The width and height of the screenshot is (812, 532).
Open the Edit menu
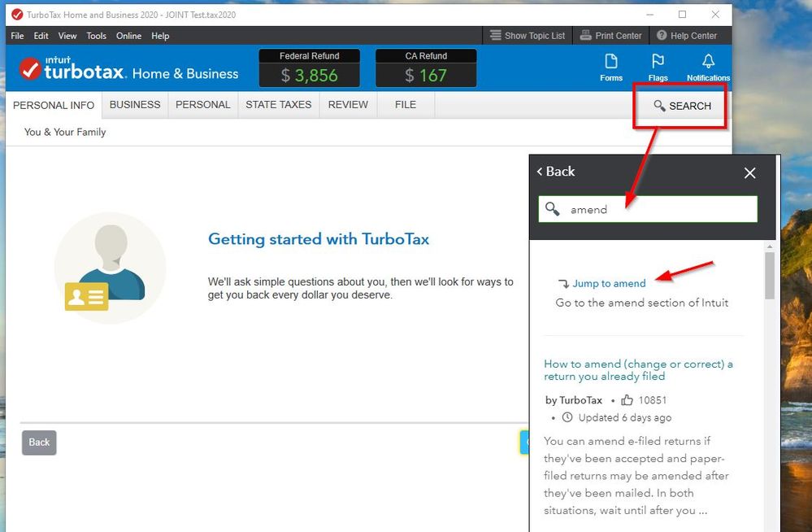[x=41, y=36]
